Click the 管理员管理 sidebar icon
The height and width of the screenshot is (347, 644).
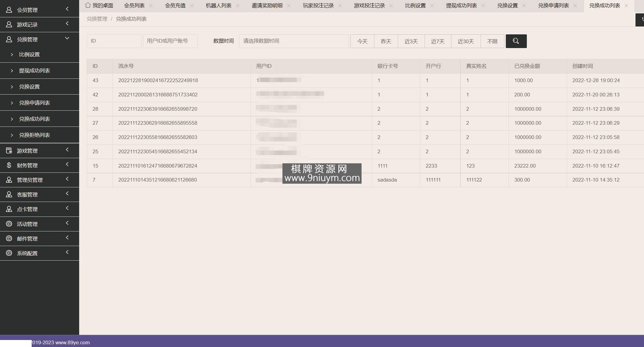(x=9, y=180)
